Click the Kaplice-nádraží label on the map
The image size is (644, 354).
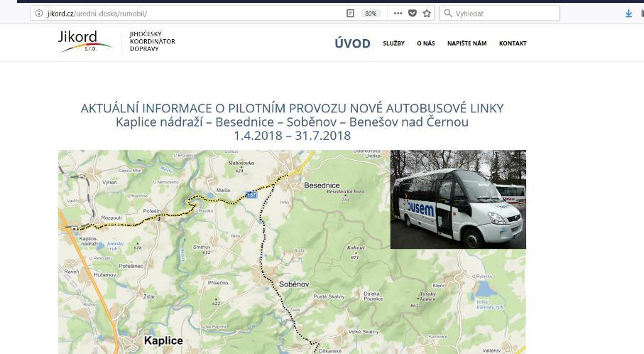[x=88, y=241]
